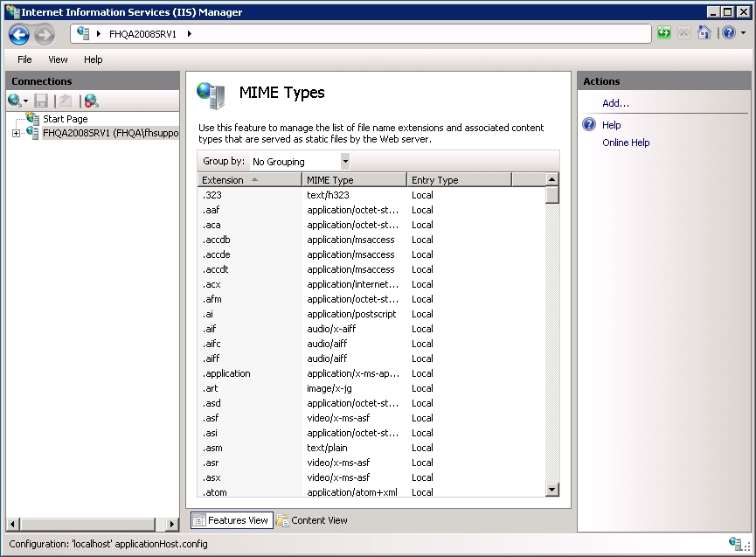Select the .aifc extension row
Screen dimensions: 756x557
(371, 344)
